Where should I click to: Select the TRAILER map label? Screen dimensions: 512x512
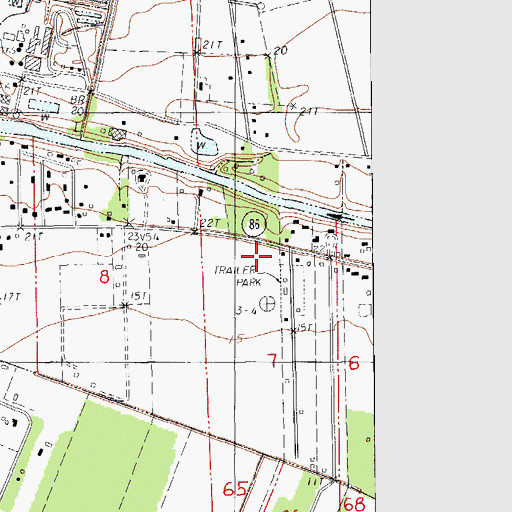click(234, 270)
